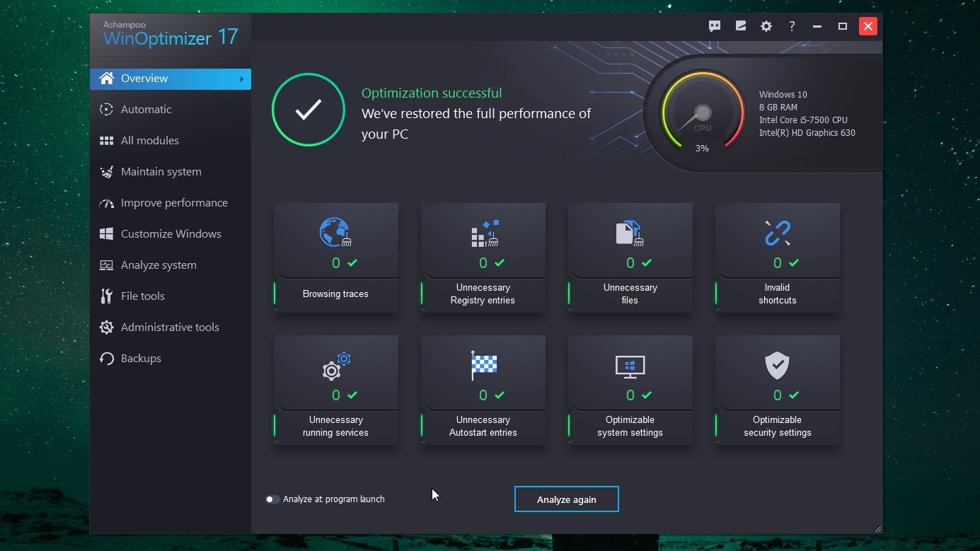980x551 pixels.
Task: Open Unnecessary running services label
Action: [x=335, y=427]
